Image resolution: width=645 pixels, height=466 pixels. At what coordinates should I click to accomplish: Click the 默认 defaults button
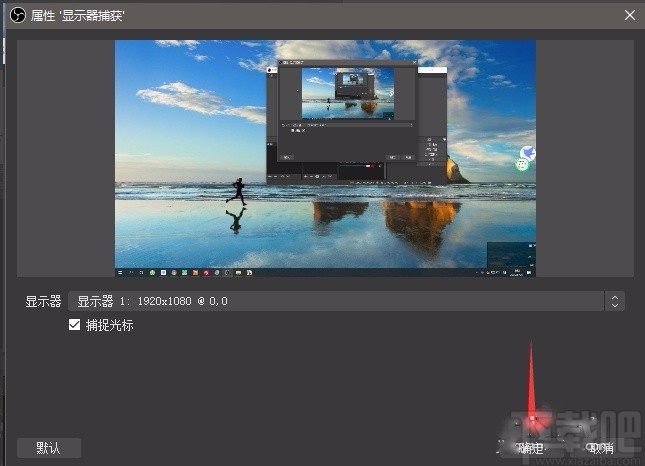pos(49,447)
